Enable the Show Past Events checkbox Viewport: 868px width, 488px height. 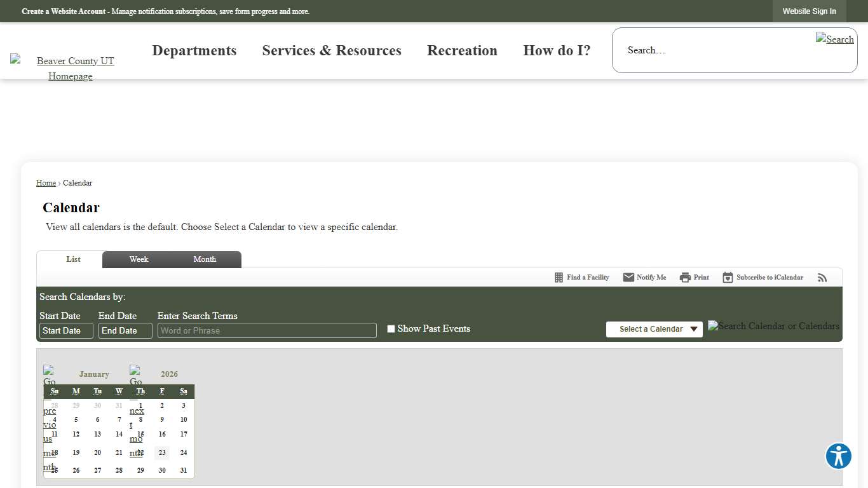[x=391, y=329]
